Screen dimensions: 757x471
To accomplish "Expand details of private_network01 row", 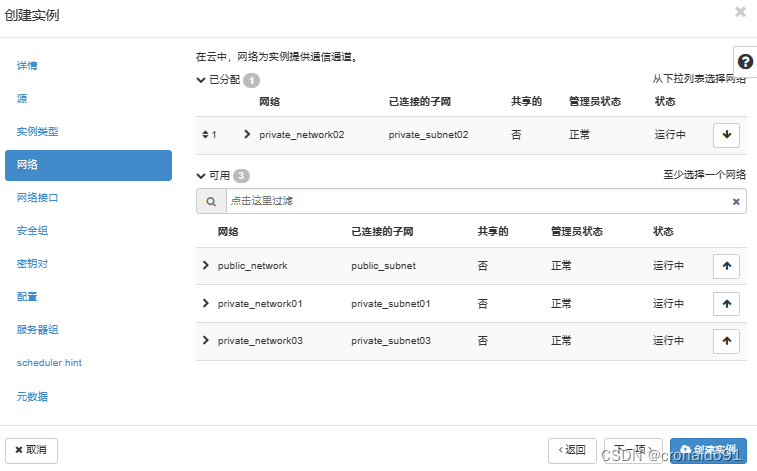I will pos(206,303).
